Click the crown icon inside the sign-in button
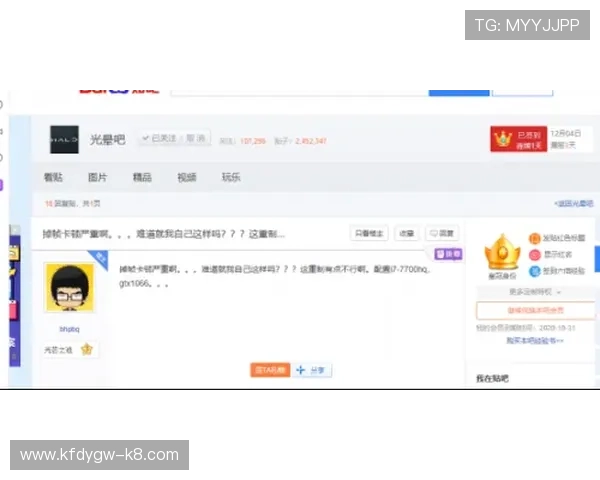Screen dimensions: 600x480 click(x=503, y=139)
